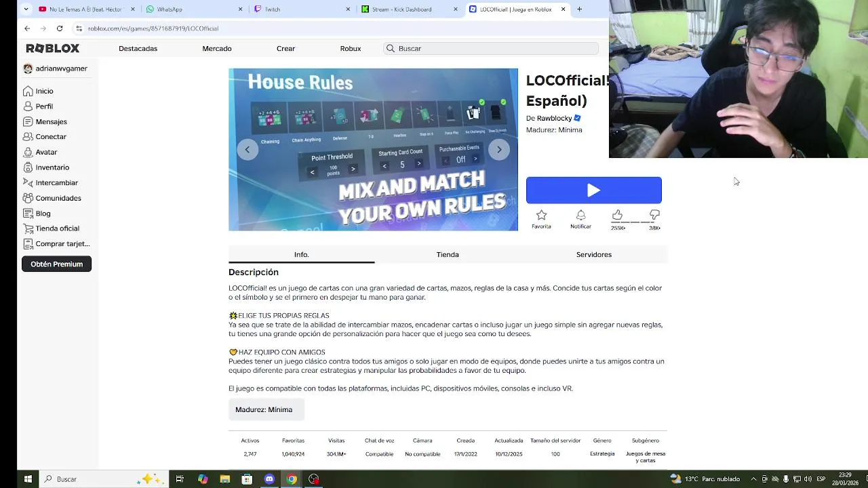
Task: Select the 17/1/2022 Creada date
Action: coord(466,454)
